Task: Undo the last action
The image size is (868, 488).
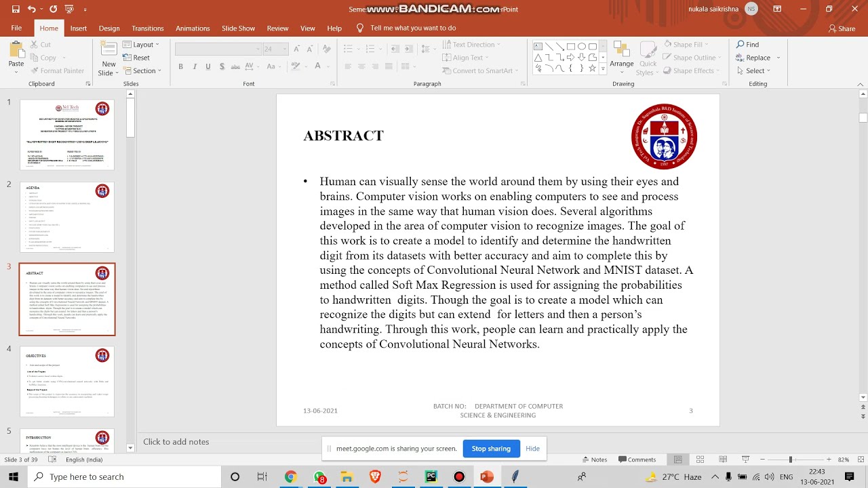Action: (31, 9)
